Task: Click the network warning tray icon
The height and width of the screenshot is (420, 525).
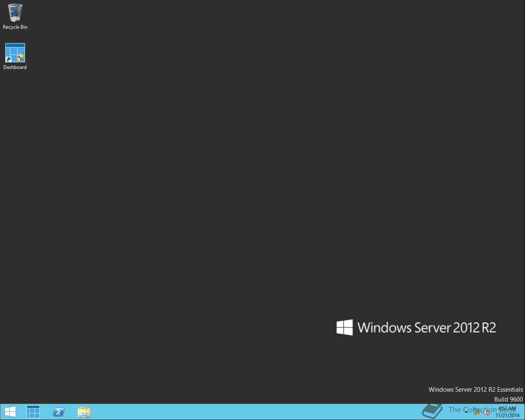Action: coord(477,412)
